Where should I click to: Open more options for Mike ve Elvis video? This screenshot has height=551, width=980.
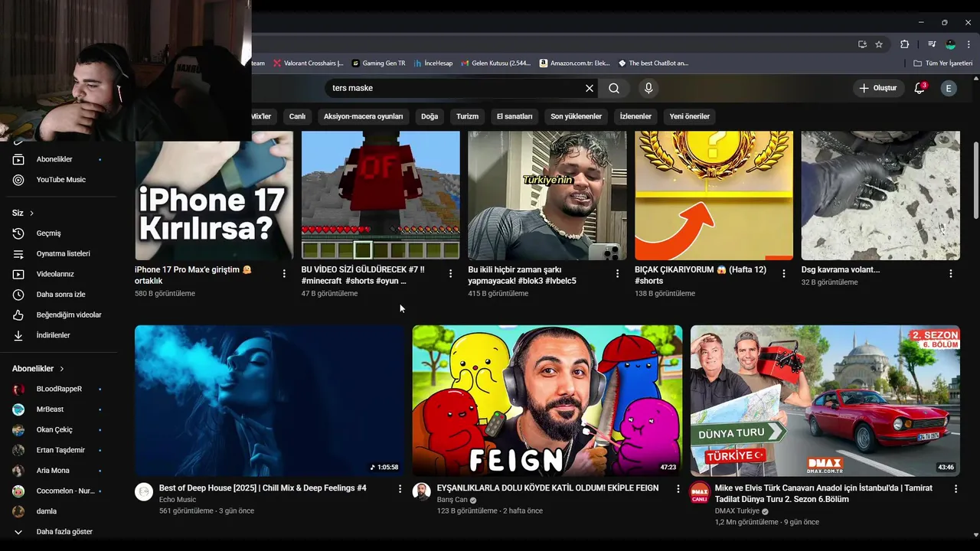[955, 488]
